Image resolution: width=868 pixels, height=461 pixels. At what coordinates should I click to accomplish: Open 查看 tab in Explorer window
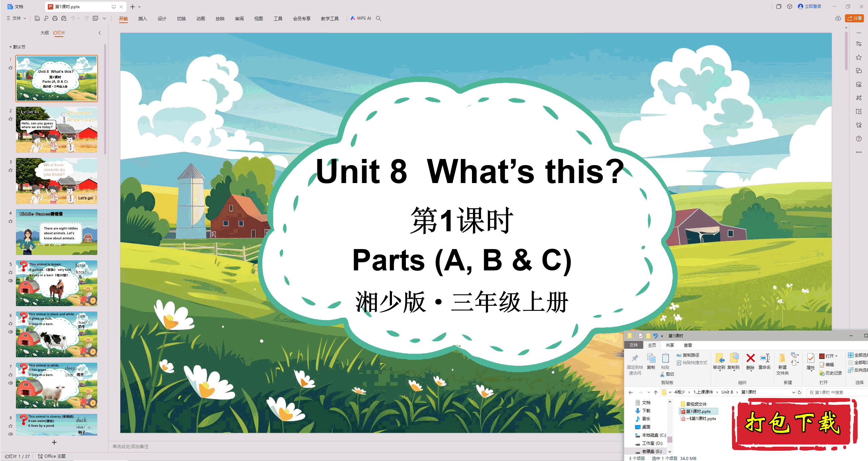click(x=688, y=345)
